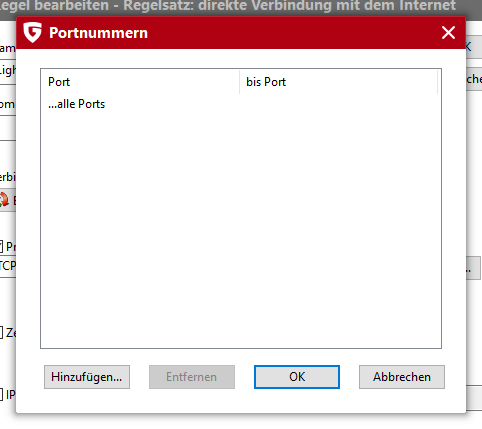Click the partially visible Ligh name field
The image size is (482, 429).
(x=8, y=71)
